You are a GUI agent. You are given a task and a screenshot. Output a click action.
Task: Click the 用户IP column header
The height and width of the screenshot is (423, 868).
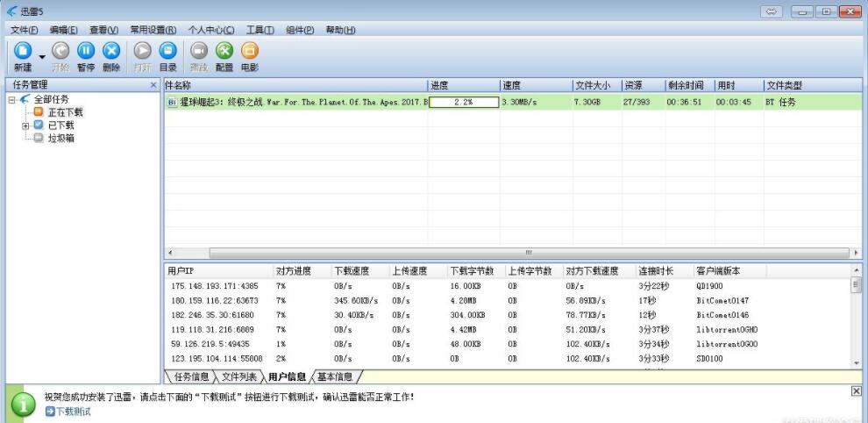click(x=218, y=271)
